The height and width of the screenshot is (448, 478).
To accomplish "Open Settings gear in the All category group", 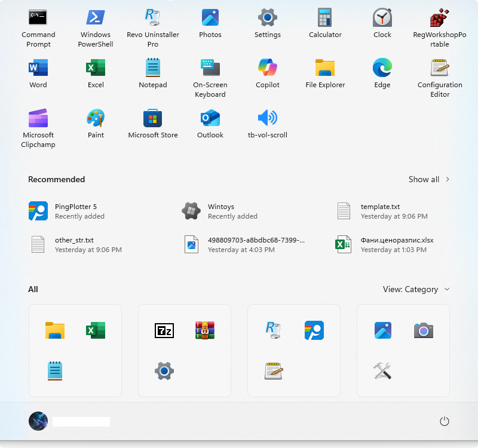I will coord(164,371).
